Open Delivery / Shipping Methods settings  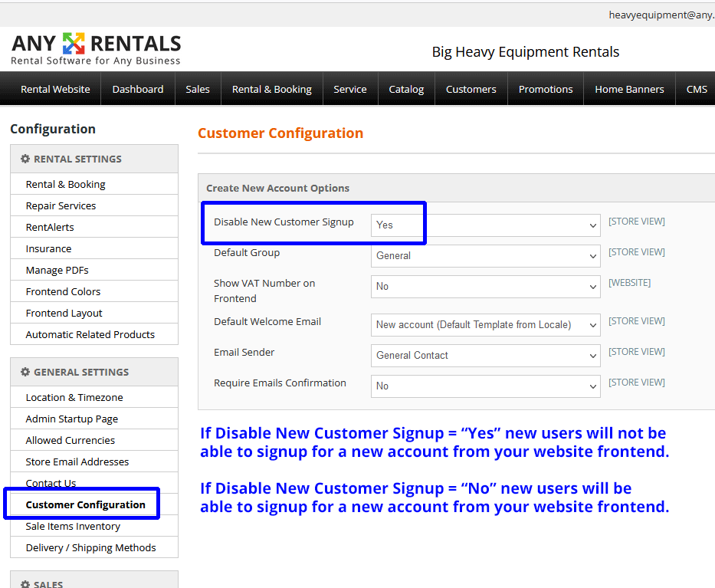coord(90,547)
